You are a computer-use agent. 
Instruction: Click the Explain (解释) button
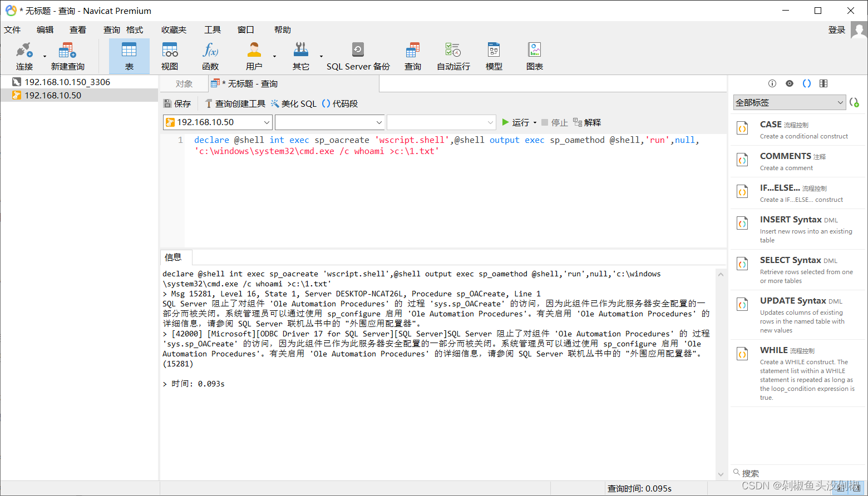pyautogui.click(x=587, y=122)
